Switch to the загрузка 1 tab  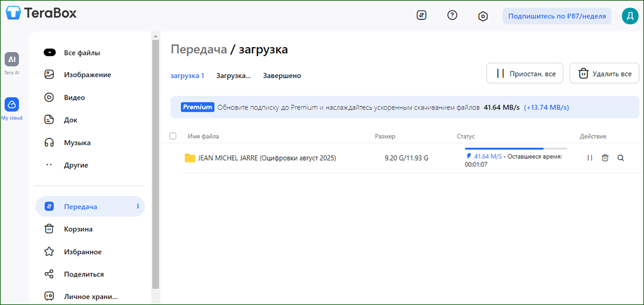tap(187, 76)
